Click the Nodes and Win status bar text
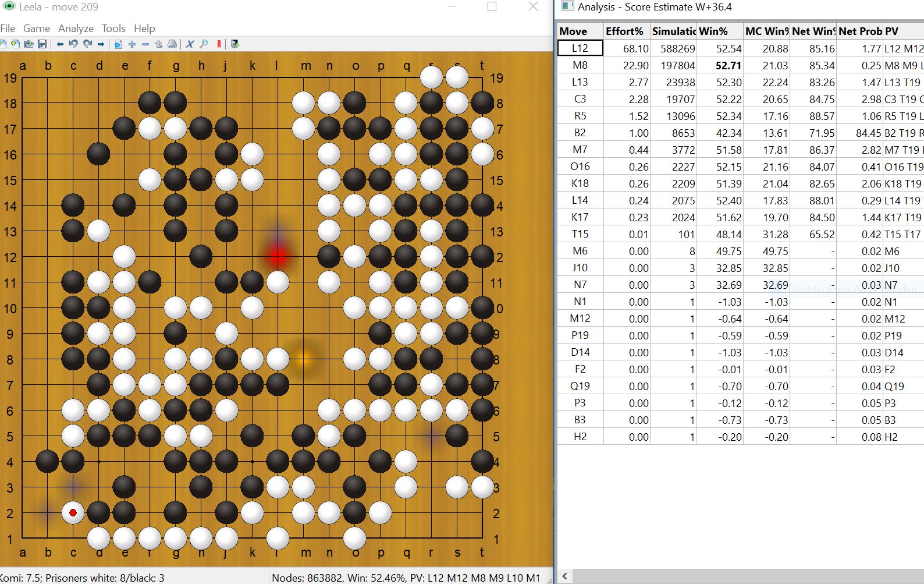The width and height of the screenshot is (924, 584). click(406, 578)
